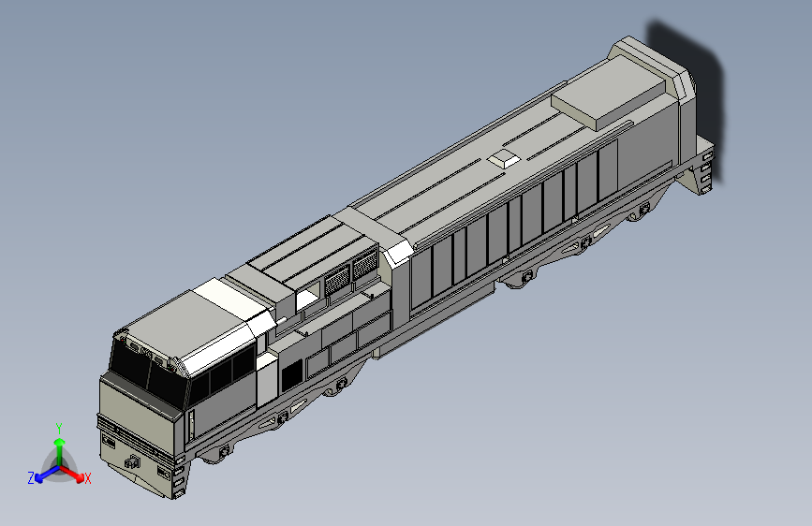Image resolution: width=812 pixels, height=526 pixels.
Task: Select the small square hatch on roof center
Action: pyautogui.click(x=503, y=159)
